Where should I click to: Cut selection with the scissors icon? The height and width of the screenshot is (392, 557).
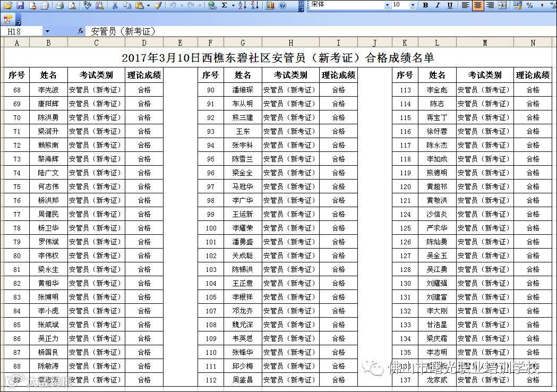click(115, 5)
